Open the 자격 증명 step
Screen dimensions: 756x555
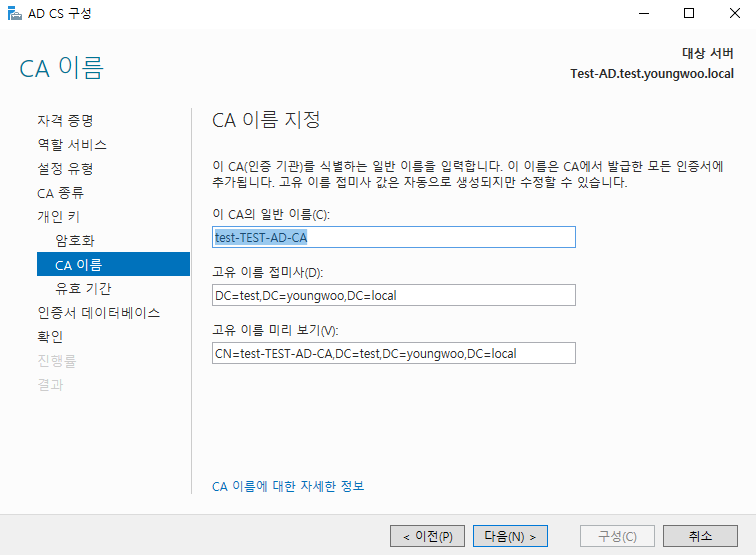(x=65, y=121)
